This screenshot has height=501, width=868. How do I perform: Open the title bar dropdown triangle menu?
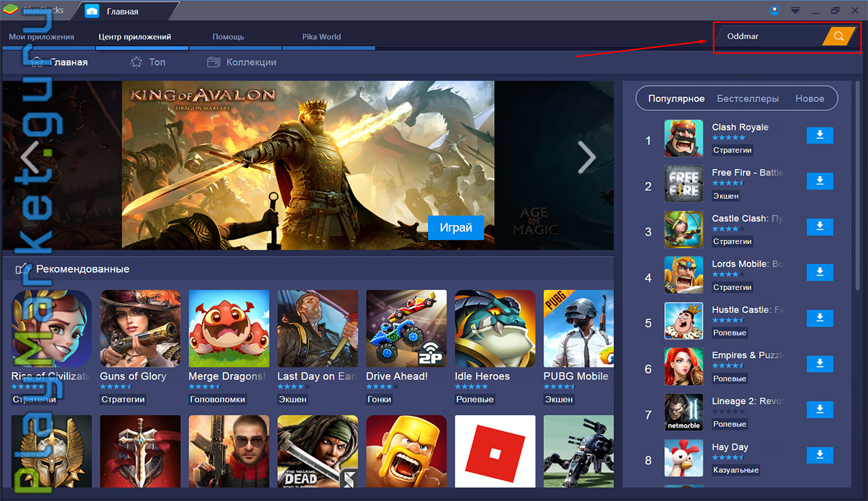click(x=795, y=11)
